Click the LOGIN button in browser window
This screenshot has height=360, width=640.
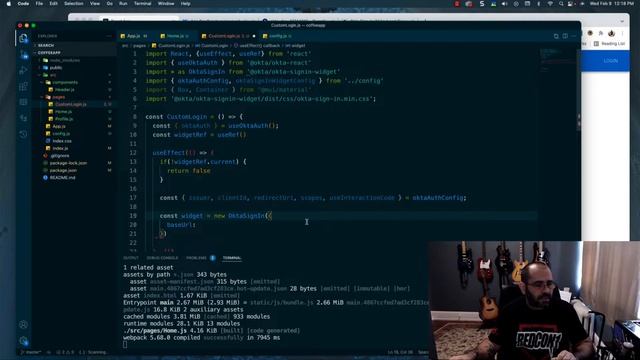(x=611, y=61)
